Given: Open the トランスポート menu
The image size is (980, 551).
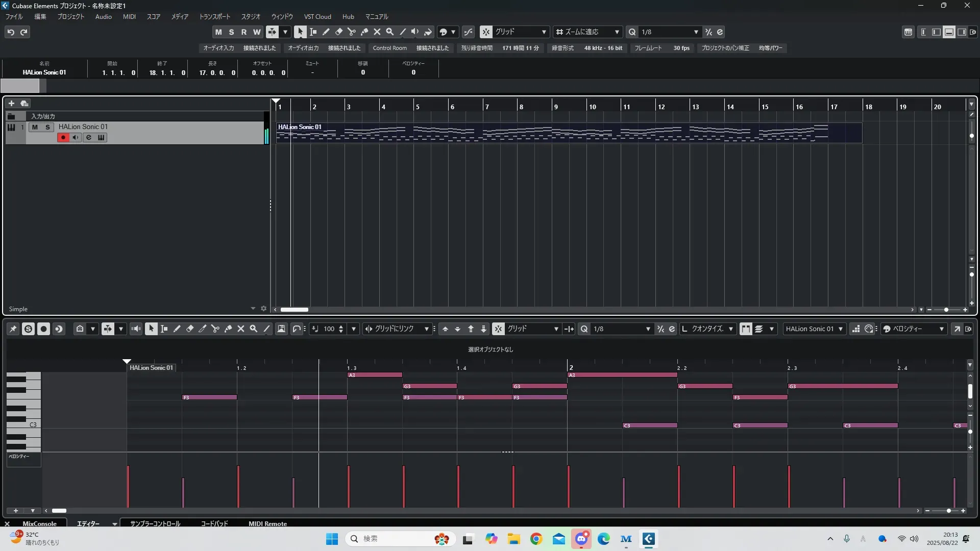Looking at the screenshot, I should coord(214,17).
